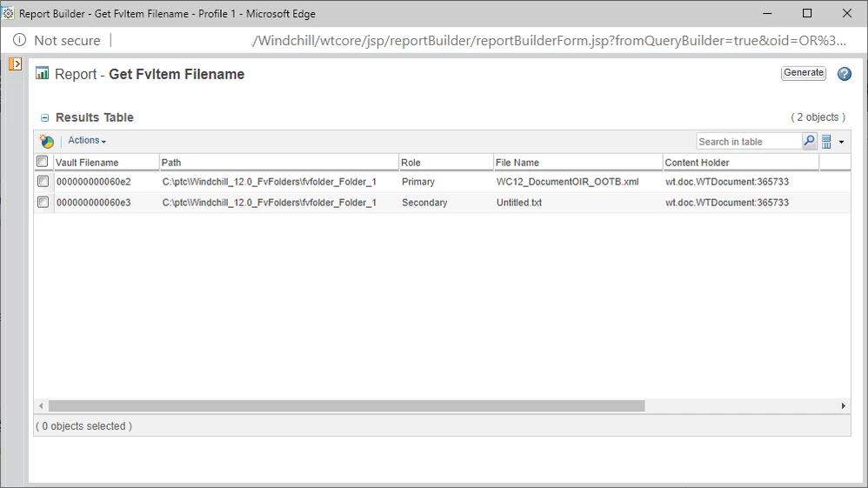Screen dimensions: 868x488
Task: Click the scroll right arrow
Action: 843,406
